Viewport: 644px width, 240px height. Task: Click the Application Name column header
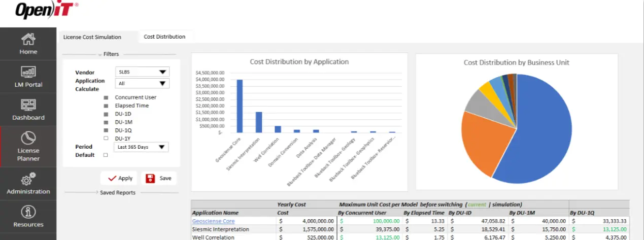(x=215, y=213)
